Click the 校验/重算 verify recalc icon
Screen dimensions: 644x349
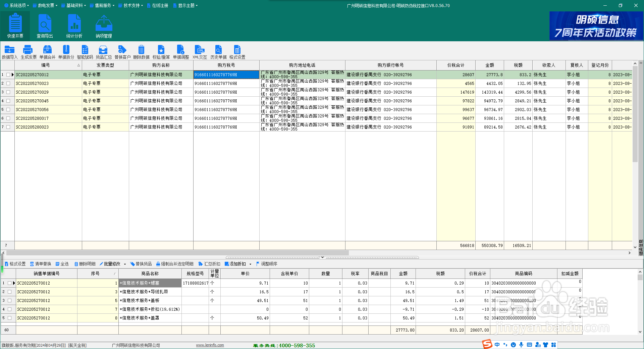161,52
